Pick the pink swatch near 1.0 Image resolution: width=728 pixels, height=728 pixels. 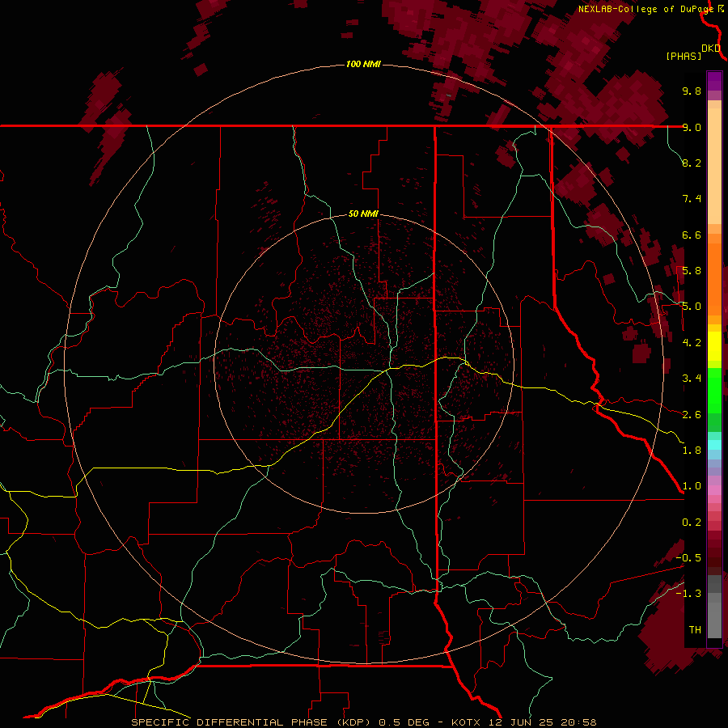tap(714, 490)
